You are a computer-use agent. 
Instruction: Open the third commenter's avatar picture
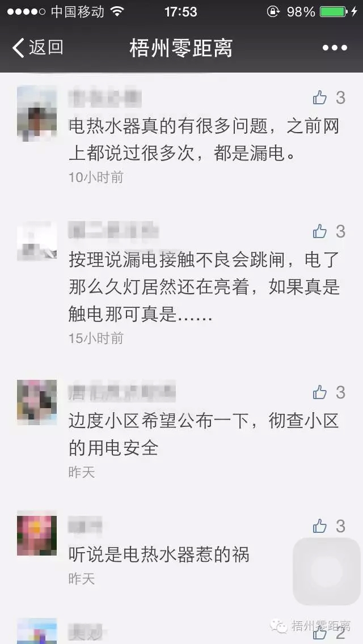click(37, 402)
